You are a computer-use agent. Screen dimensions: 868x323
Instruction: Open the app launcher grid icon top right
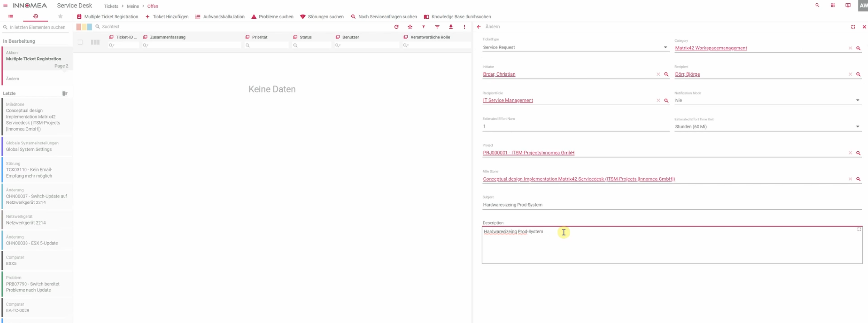pos(832,5)
